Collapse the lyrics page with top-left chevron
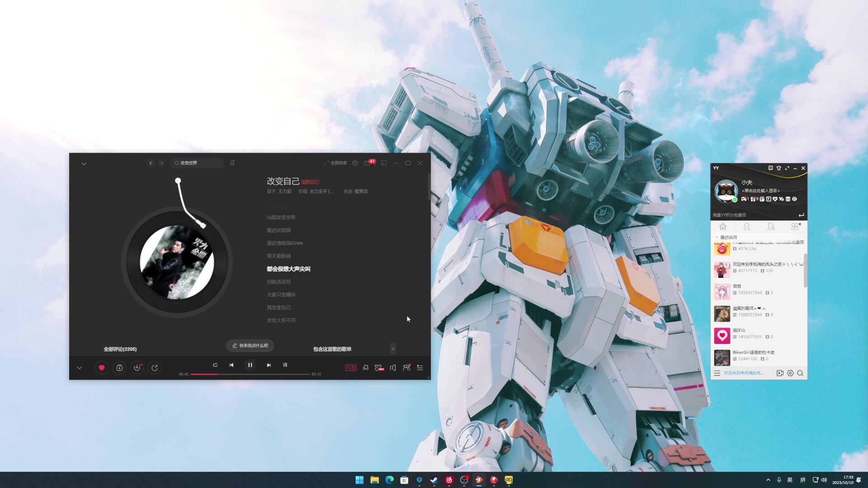Viewport: 868px width, 488px height. coord(84,164)
